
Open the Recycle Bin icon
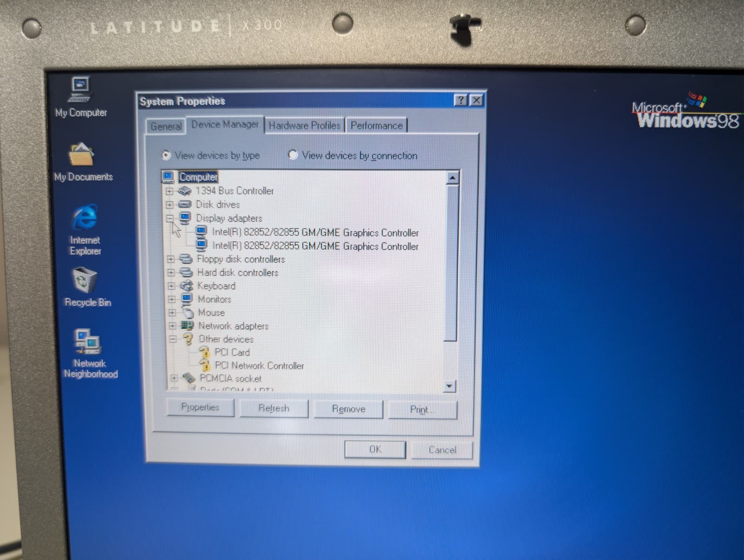click(85, 280)
